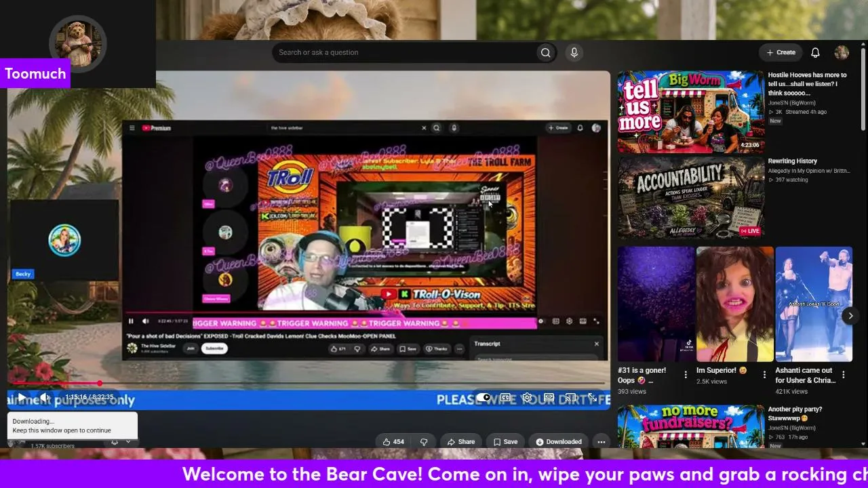Close the Transcript panel in the embedded page

597,344
